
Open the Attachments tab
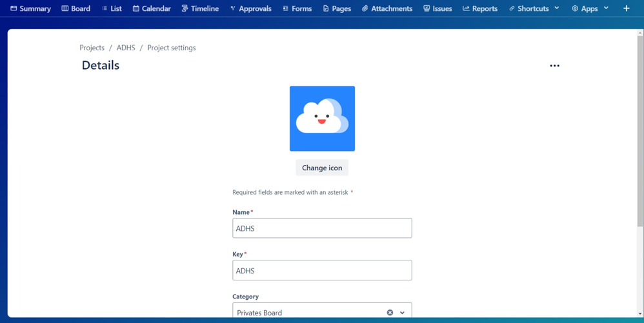tap(387, 8)
